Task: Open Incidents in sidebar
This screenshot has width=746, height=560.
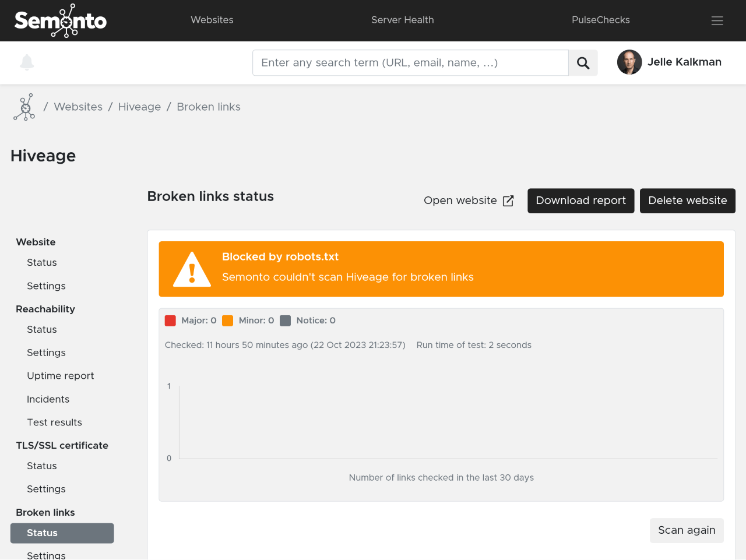Action: pyautogui.click(x=48, y=399)
